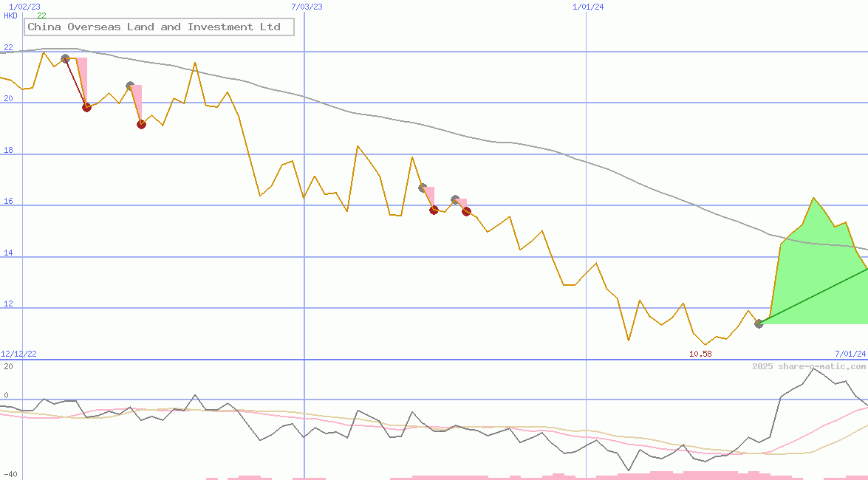Screen dimensions: 868x480
Task: Select the fourth grey trade entry marker
Action: [x=455, y=199]
